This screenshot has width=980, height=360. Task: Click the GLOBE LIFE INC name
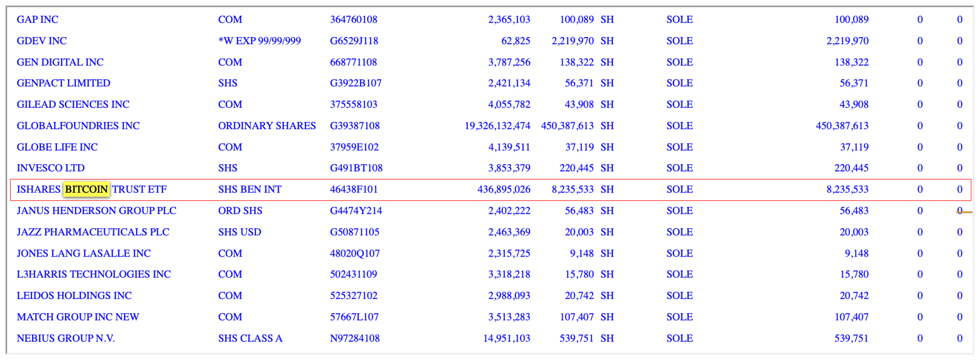click(57, 147)
